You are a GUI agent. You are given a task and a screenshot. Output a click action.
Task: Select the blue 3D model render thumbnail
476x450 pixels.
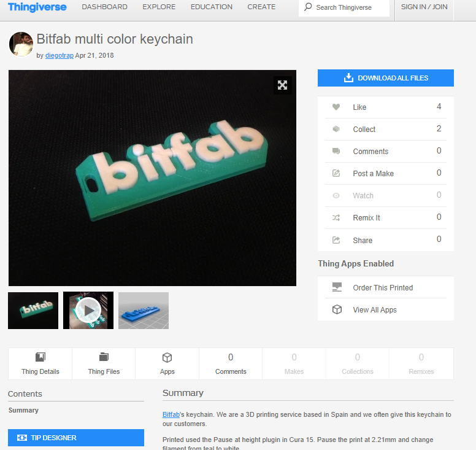(144, 311)
